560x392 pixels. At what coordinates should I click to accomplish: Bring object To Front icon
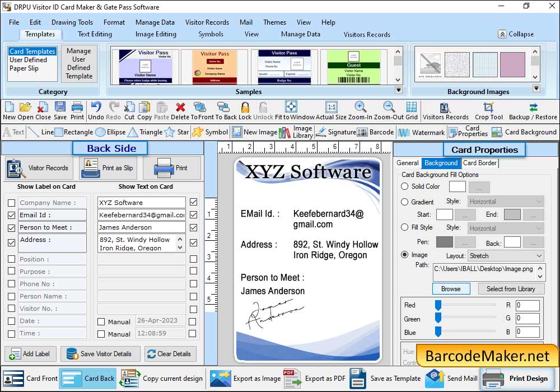click(x=200, y=107)
